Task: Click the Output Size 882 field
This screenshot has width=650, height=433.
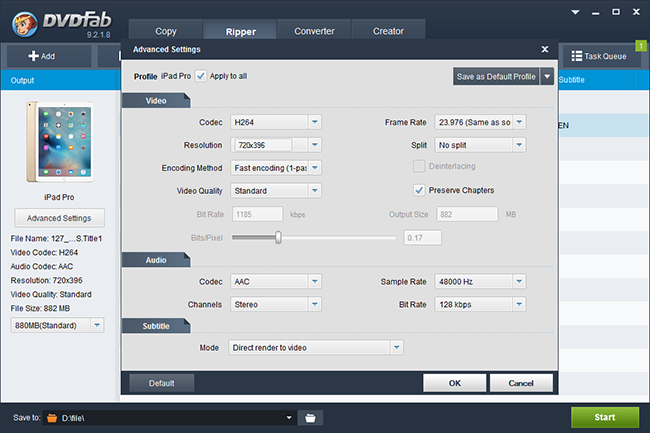Action: pos(467,214)
